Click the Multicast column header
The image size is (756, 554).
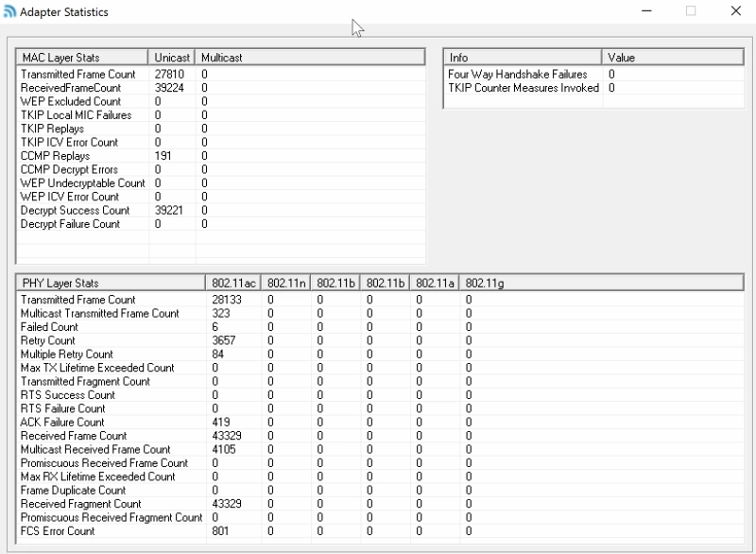pos(310,58)
